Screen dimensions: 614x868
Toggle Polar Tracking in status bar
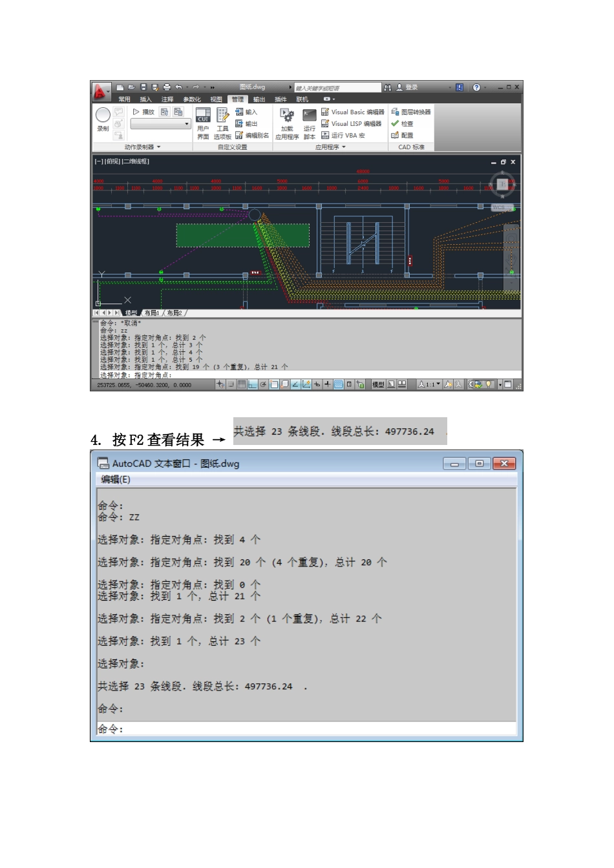click(263, 384)
